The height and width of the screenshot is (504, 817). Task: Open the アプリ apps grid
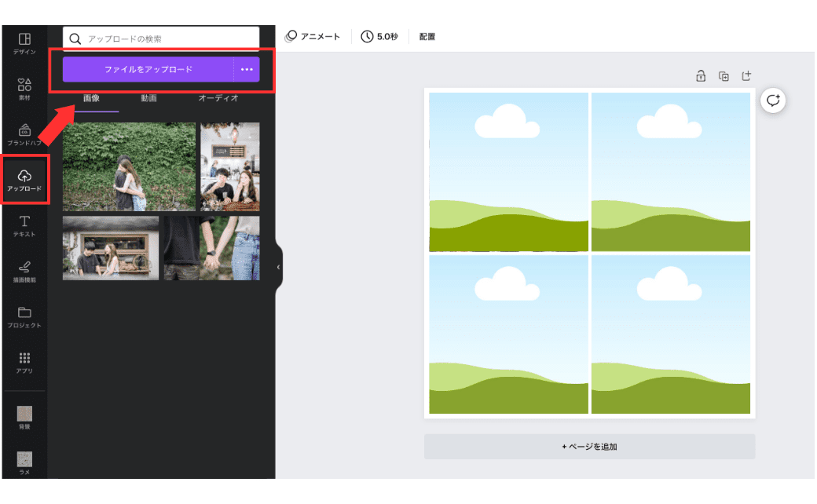(x=24, y=362)
